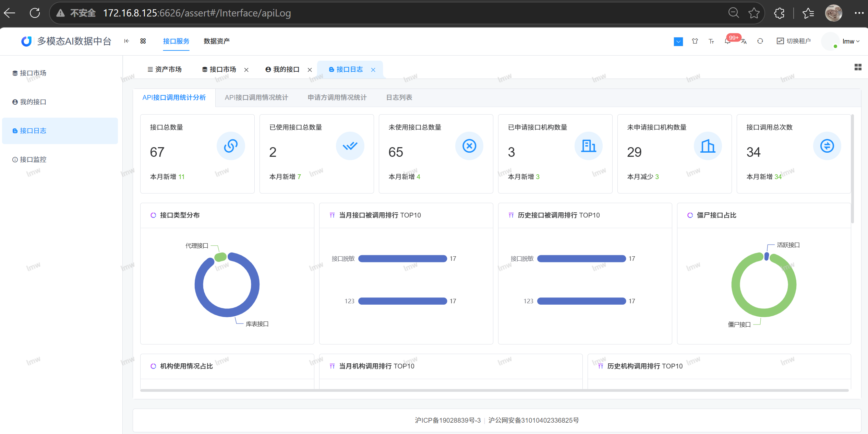Click the X-circle icon in 未使用接口总数量 card
The width and height of the screenshot is (868, 434).
[469, 146]
